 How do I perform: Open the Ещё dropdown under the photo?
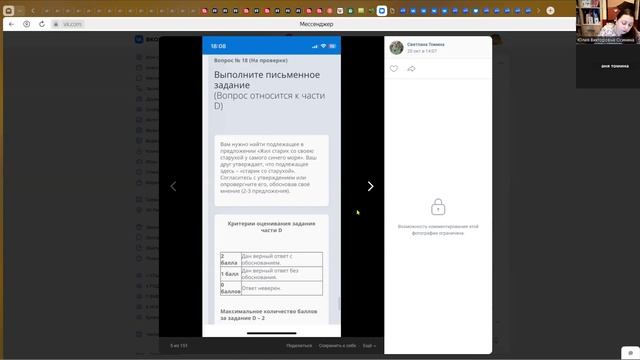point(369,346)
